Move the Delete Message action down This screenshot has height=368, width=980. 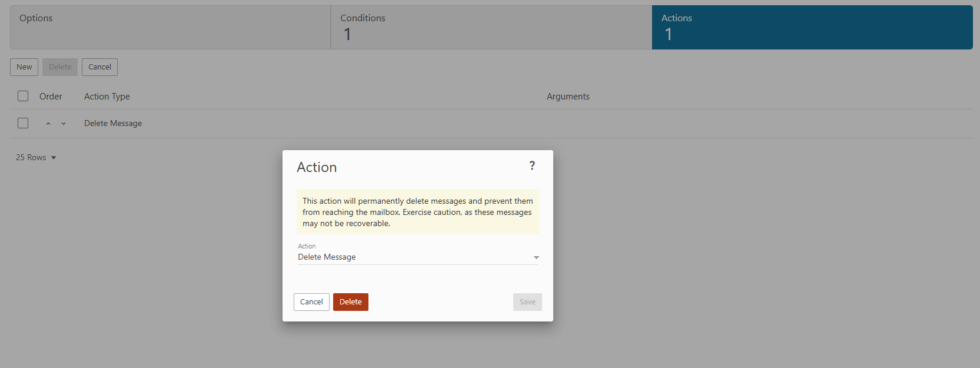64,124
